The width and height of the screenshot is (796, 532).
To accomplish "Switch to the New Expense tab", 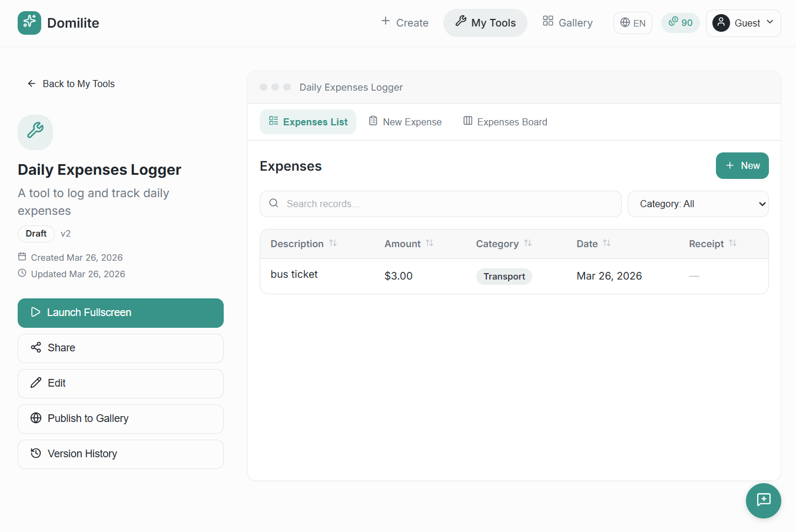I will click(x=405, y=121).
